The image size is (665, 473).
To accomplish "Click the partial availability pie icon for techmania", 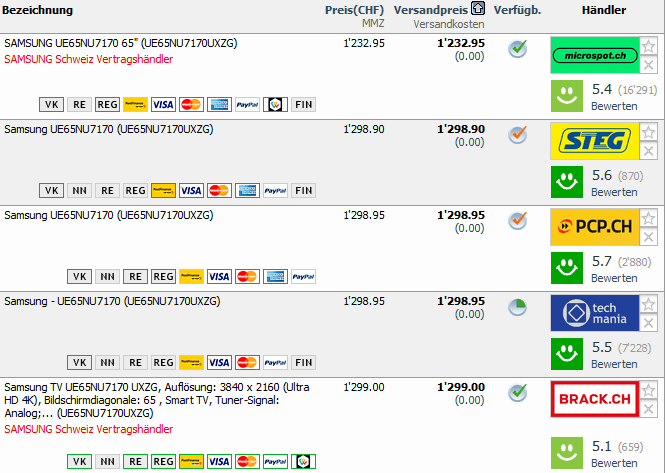I will [517, 307].
